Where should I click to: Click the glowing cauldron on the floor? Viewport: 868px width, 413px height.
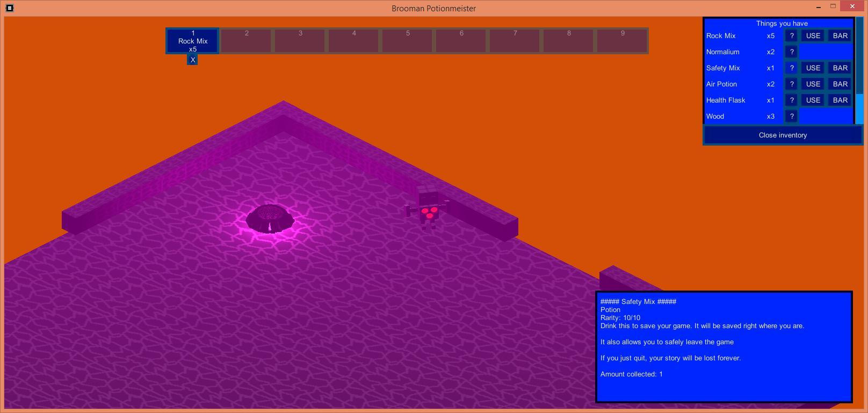tap(270, 219)
